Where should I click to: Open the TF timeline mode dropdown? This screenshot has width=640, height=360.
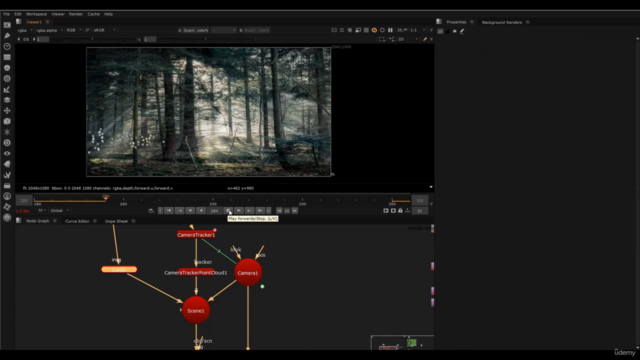42,211
